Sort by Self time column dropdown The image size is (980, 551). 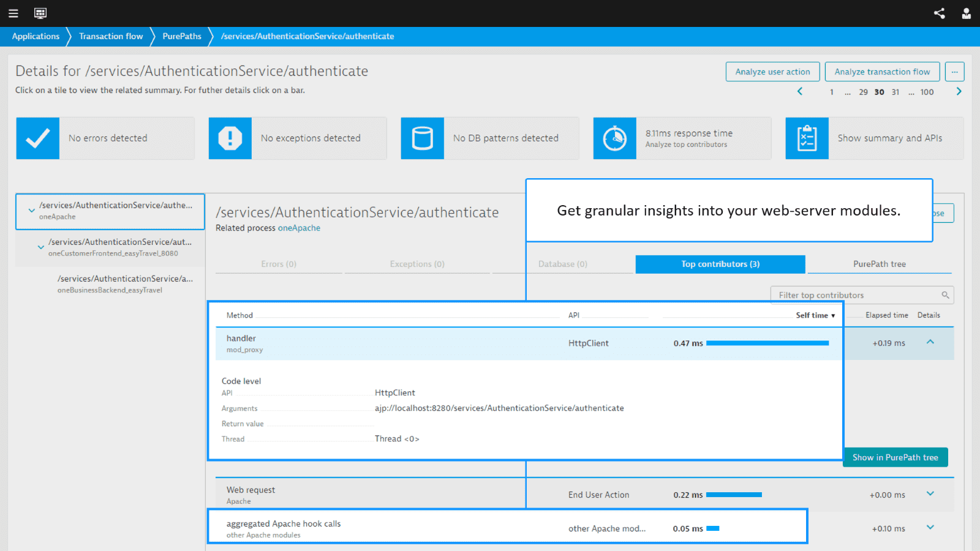pyautogui.click(x=815, y=315)
